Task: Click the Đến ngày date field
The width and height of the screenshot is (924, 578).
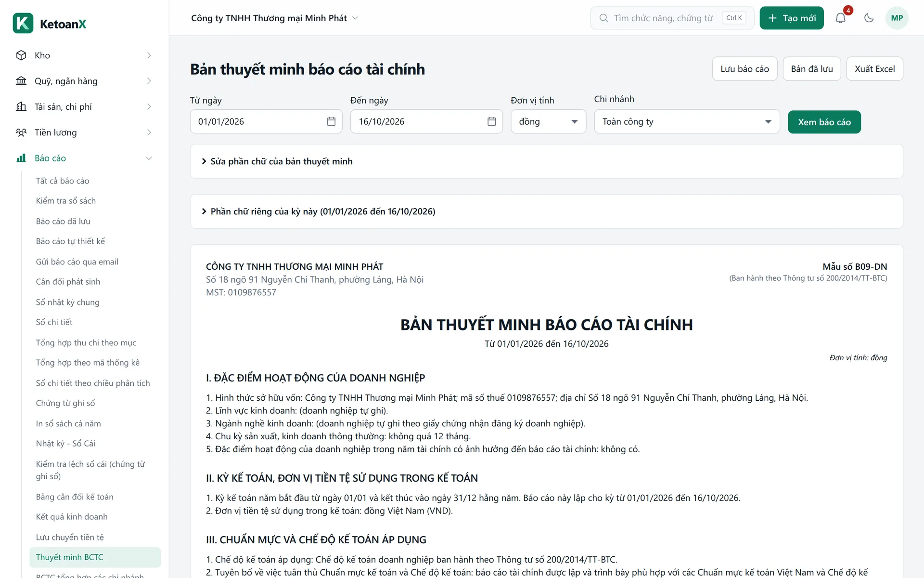Action: (x=426, y=121)
